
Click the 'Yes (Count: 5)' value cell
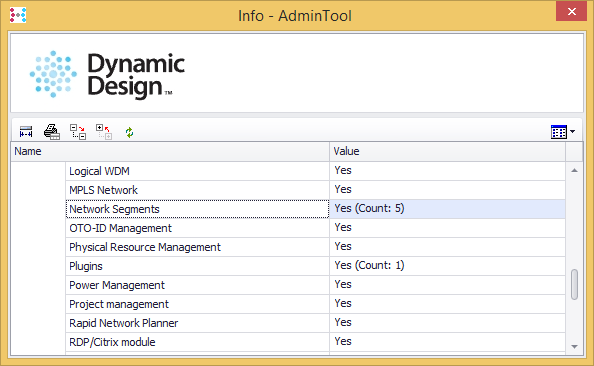(448, 209)
